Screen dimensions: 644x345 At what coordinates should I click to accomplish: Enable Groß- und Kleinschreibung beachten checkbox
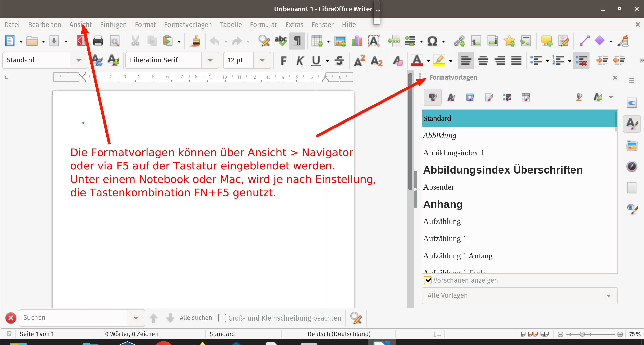[x=222, y=318]
